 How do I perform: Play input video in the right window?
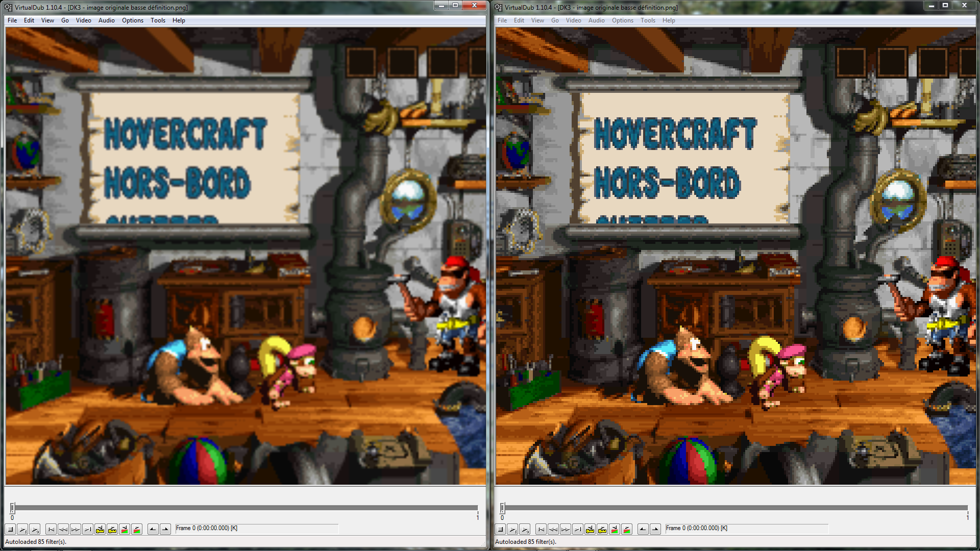click(512, 529)
